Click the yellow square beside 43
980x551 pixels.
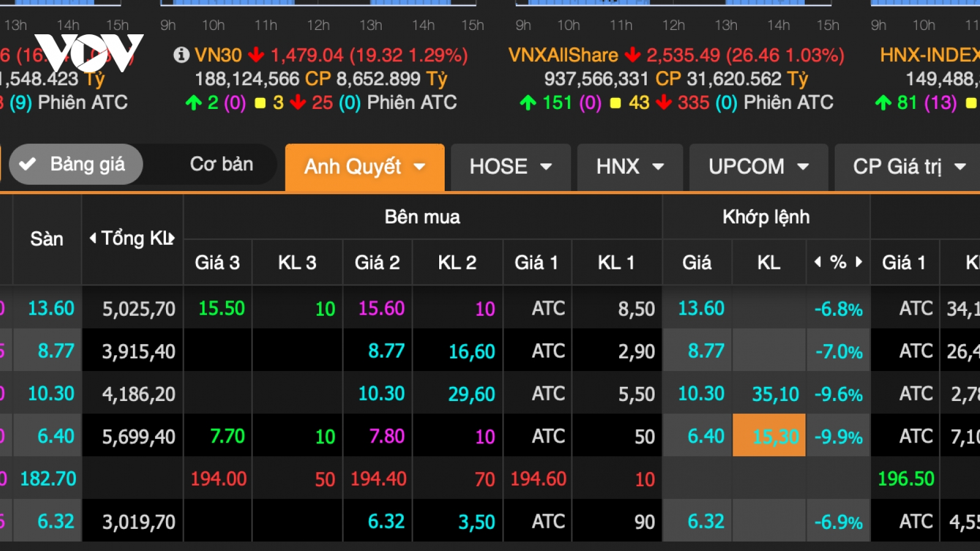[616, 103]
